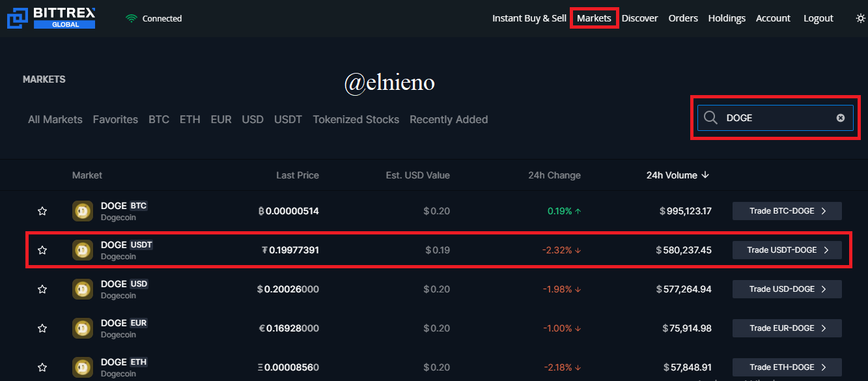Image resolution: width=868 pixels, height=381 pixels.
Task: Click the Bittrex Global logo
Action: (51, 18)
